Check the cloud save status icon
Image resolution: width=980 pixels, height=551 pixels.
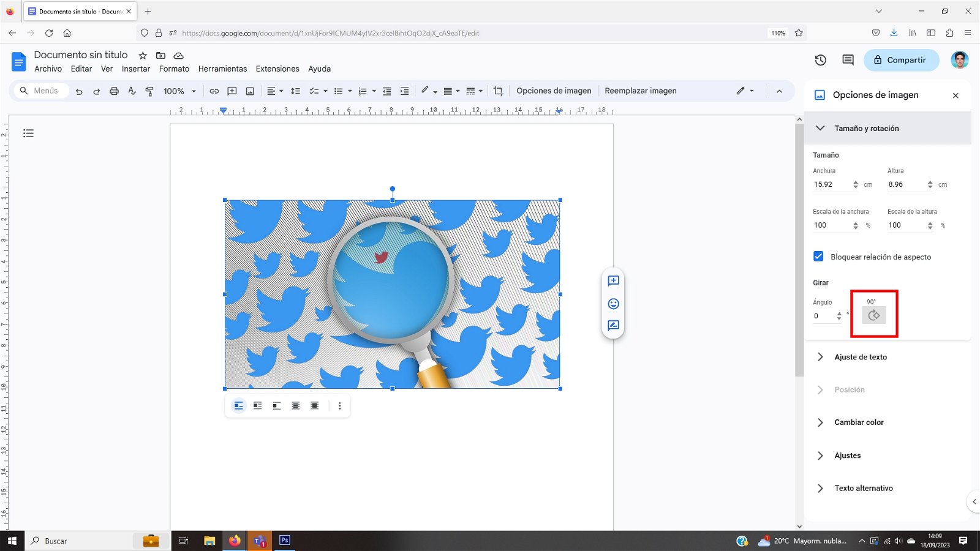(178, 56)
